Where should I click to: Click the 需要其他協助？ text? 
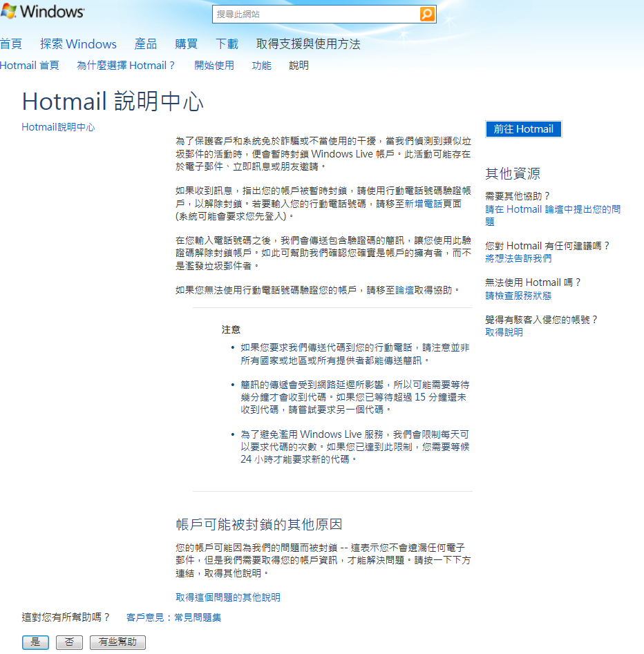click(518, 196)
